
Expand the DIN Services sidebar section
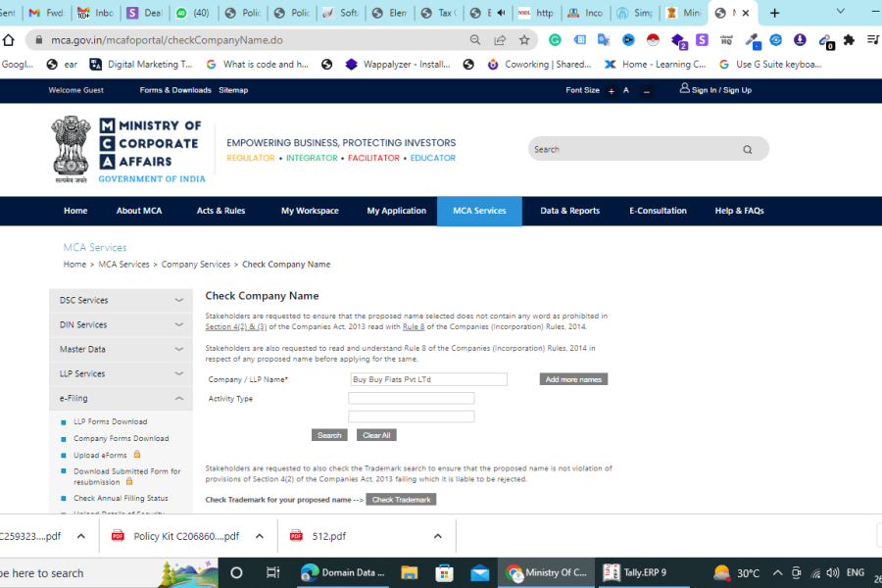[121, 324]
